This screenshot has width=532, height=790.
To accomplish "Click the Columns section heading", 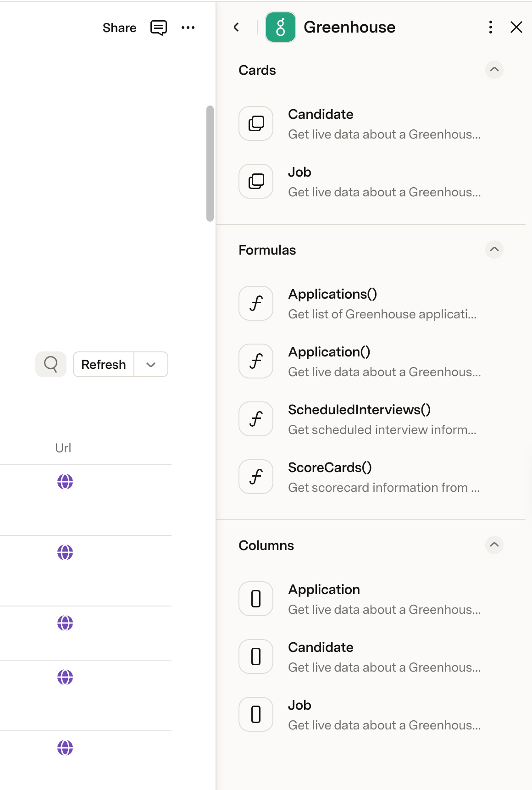I will tap(266, 545).
